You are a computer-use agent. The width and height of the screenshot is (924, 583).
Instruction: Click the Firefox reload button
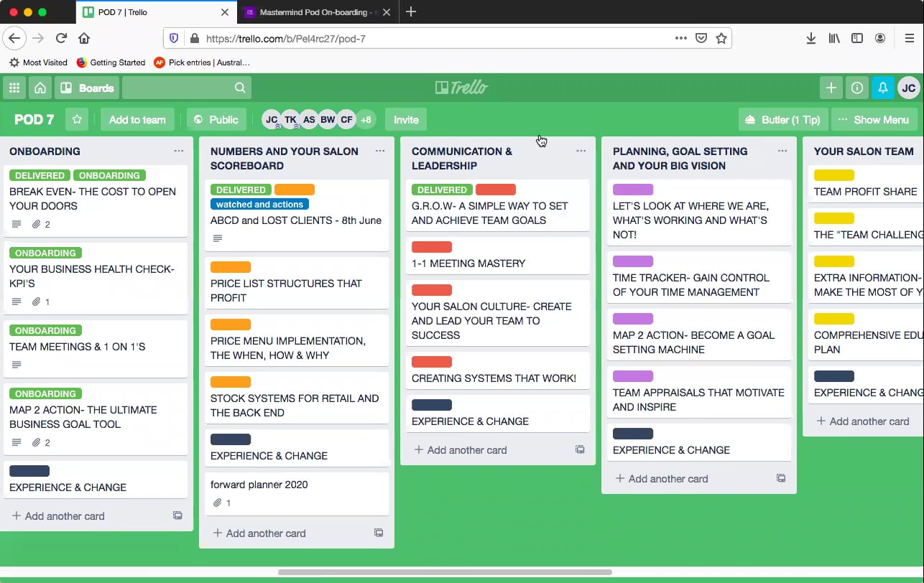click(x=61, y=39)
